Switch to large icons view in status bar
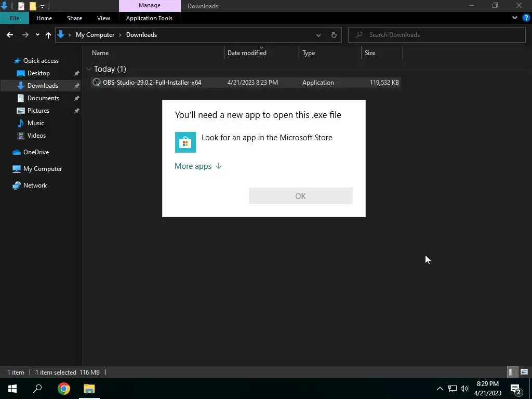This screenshot has width=532, height=399. pos(524,372)
